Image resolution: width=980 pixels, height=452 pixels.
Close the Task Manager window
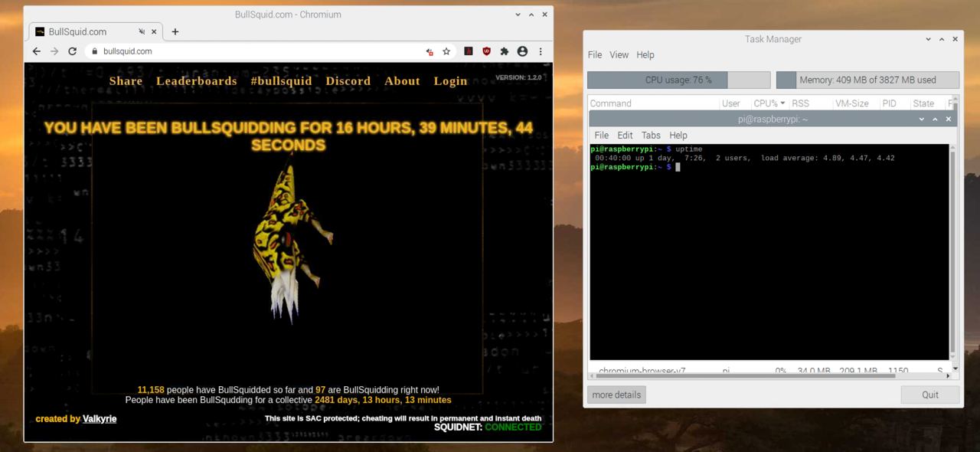(955, 39)
